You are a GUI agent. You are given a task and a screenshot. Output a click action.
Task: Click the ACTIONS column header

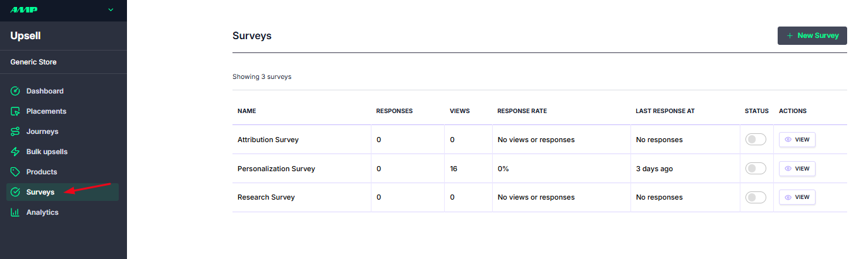793,111
